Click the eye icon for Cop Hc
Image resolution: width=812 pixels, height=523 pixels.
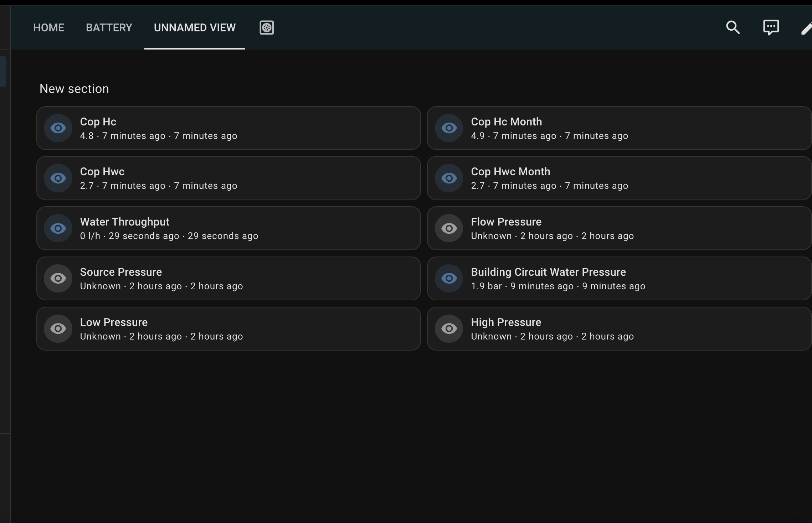point(58,128)
